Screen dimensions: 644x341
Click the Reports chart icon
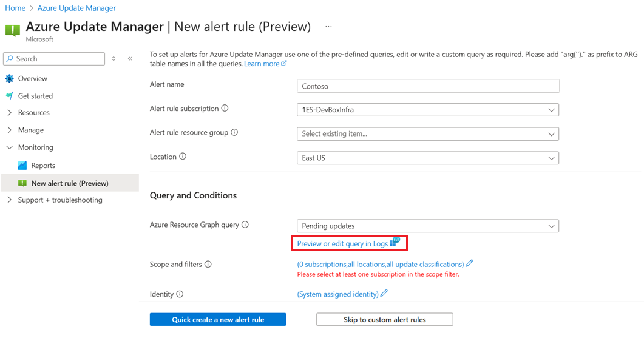click(x=22, y=166)
